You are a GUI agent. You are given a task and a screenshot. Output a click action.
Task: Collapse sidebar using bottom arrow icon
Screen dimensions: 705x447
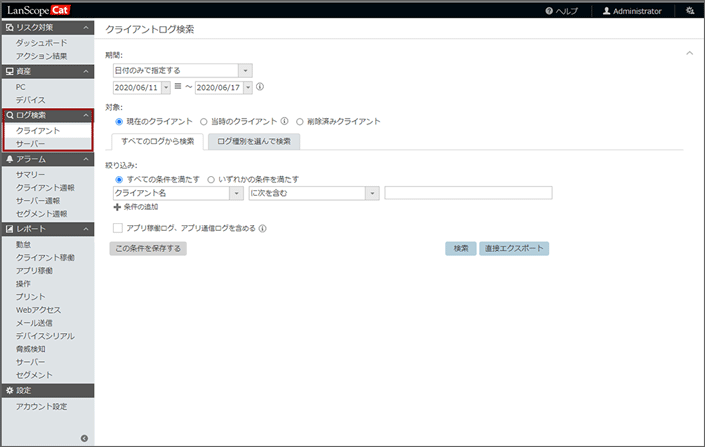(84, 438)
